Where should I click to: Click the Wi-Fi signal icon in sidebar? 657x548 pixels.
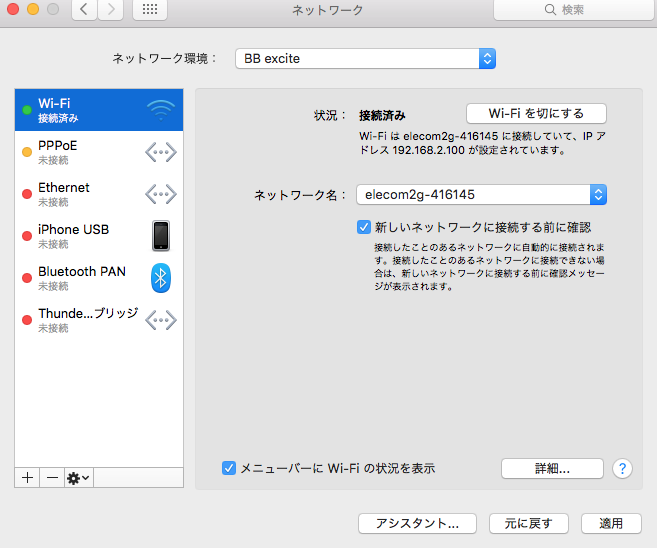pyautogui.click(x=160, y=110)
